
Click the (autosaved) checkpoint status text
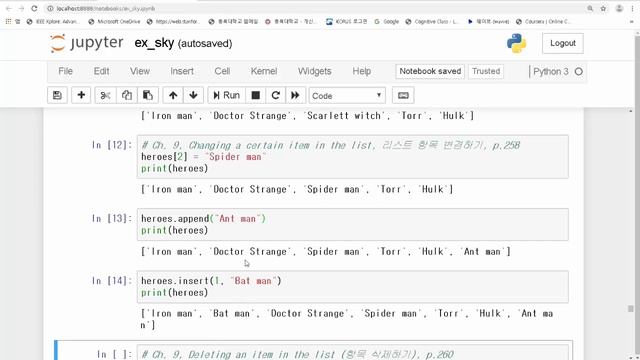tap(205, 44)
